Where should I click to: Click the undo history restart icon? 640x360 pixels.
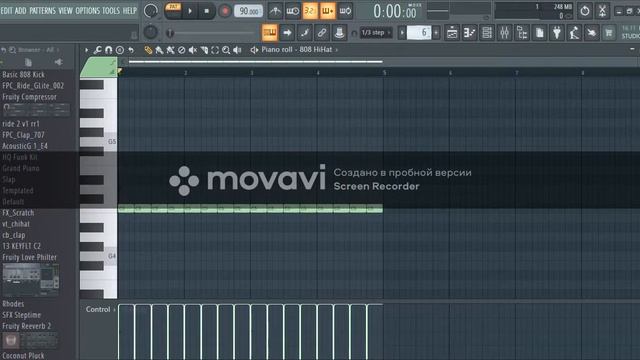(x=585, y=11)
